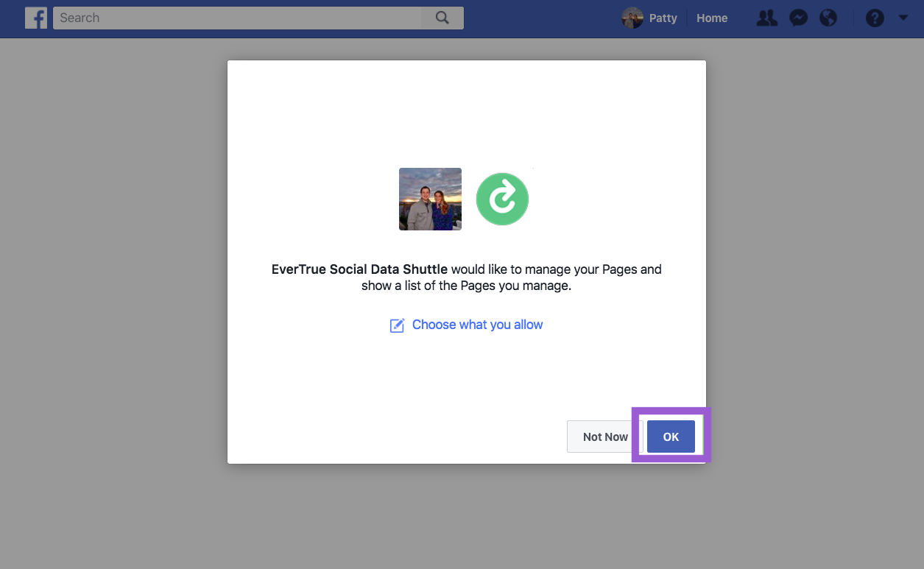Click the search magnifier button
This screenshot has height=569, width=924.
(442, 18)
